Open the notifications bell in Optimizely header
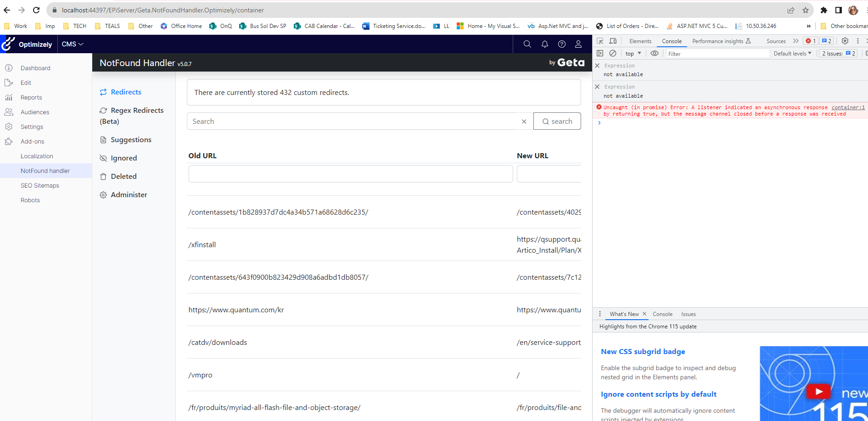Screen dimensions: 868x421 tap(544, 44)
